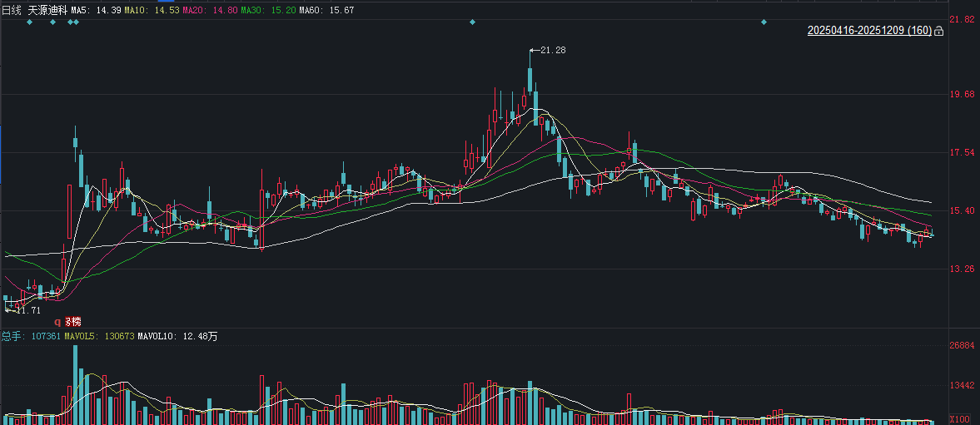Open the 日线 period selector

(12, 9)
